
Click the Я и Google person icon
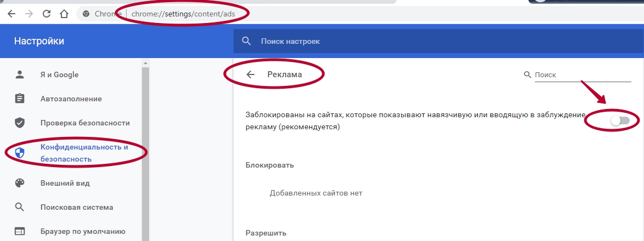20,74
